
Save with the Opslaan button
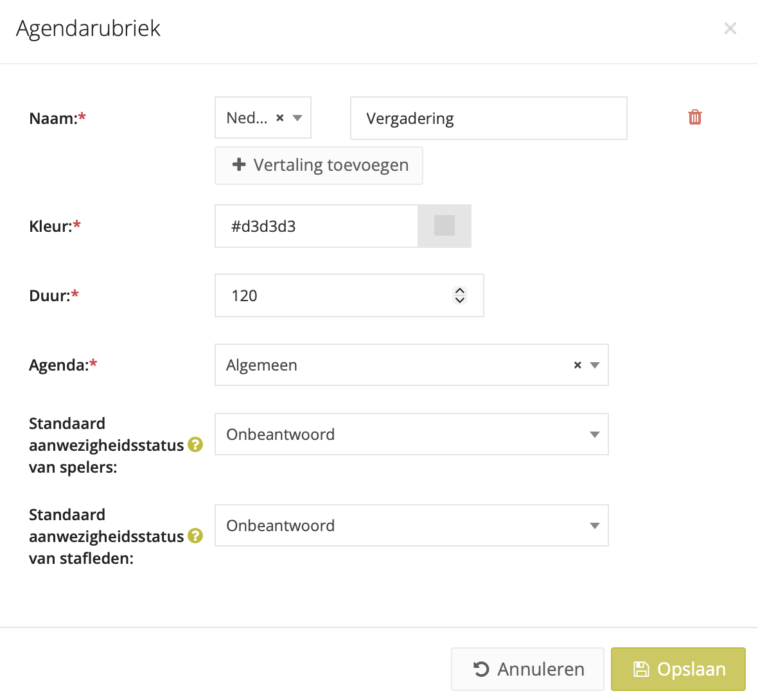coord(678,669)
